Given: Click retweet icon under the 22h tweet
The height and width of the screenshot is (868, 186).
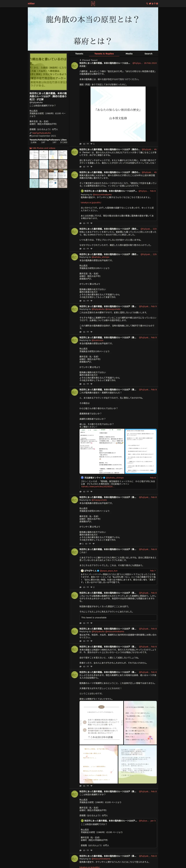Looking at the screenshot, I should [x=84, y=301].
